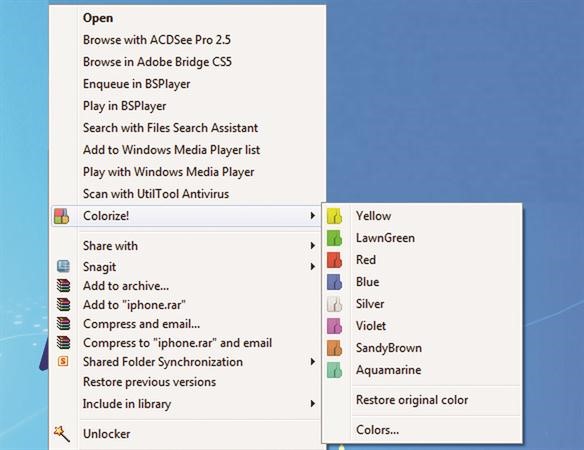Image resolution: width=584 pixels, height=450 pixels.
Task: Expand the Colorize! submenu arrow
Action: [x=313, y=216]
